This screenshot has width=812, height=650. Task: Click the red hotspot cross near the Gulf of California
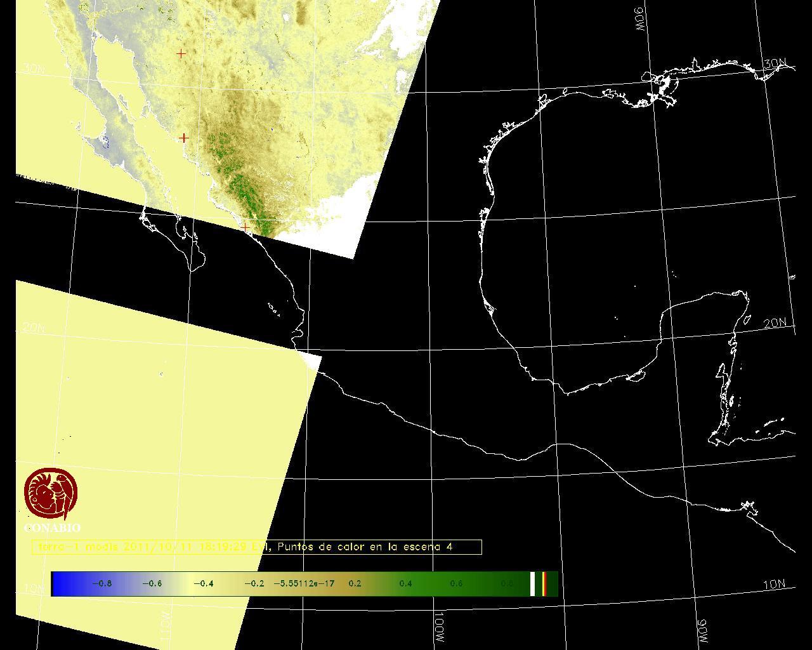pos(183,138)
